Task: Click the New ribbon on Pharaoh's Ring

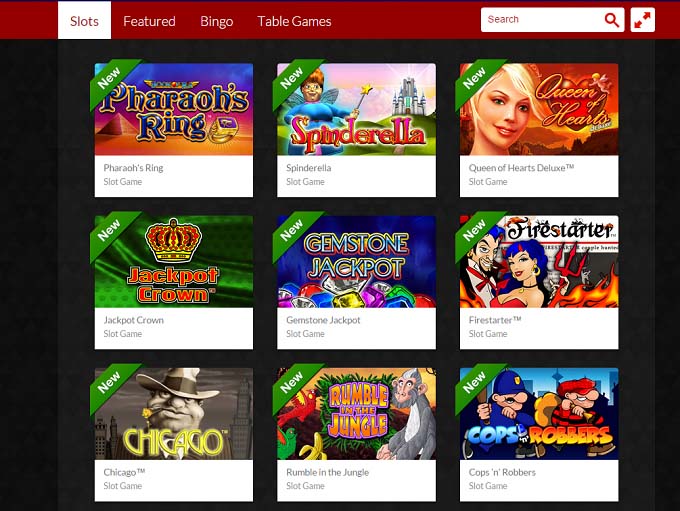Action: click(x=110, y=79)
